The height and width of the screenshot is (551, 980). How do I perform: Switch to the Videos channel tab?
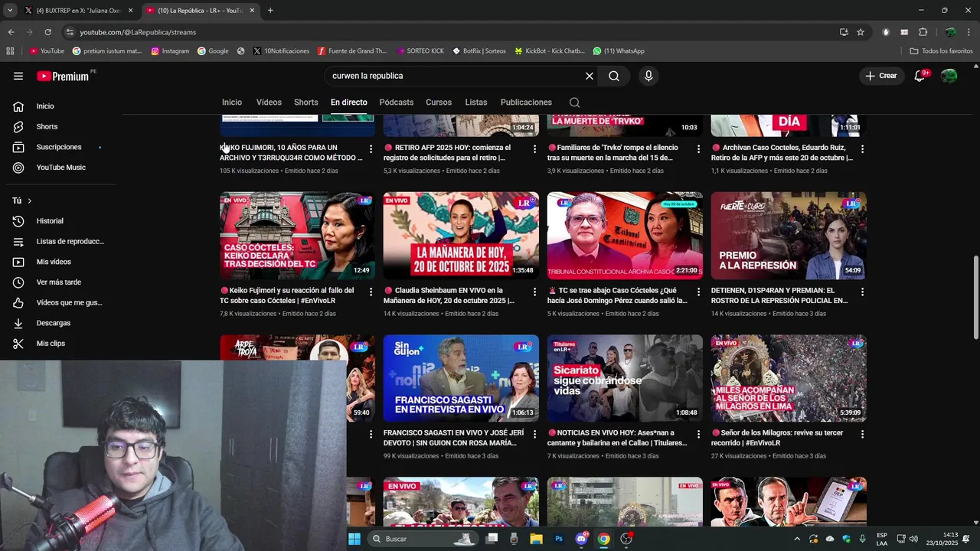click(x=269, y=103)
